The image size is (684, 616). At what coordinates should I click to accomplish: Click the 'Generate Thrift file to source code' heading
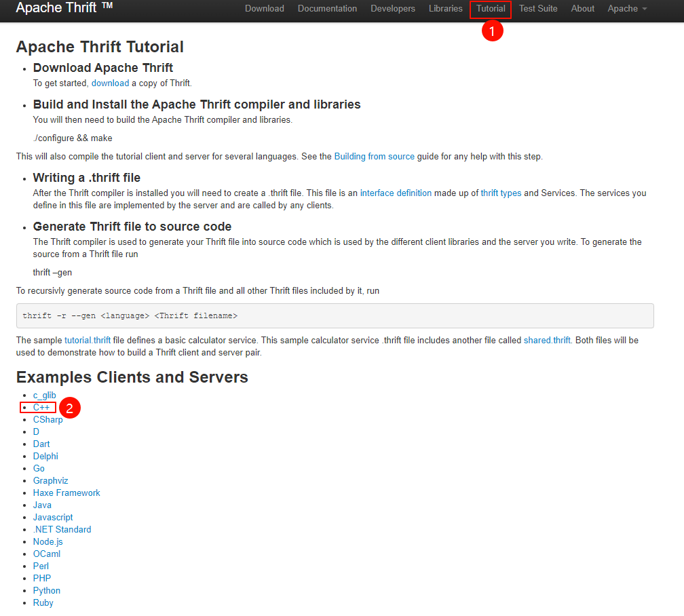[x=132, y=227]
